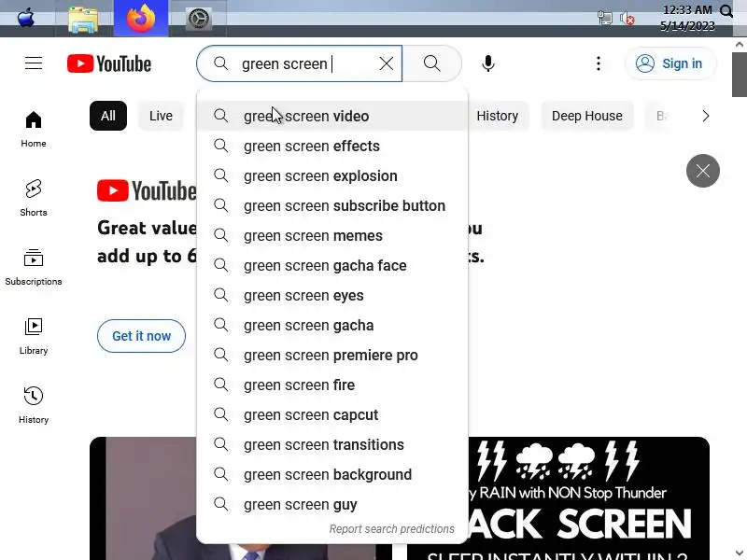Pick the green screen fire suggestion
747x560 pixels.
click(332, 385)
